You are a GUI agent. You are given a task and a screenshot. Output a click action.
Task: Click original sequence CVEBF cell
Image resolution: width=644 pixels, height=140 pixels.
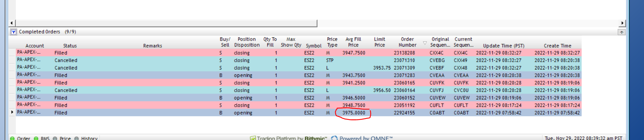437,68
